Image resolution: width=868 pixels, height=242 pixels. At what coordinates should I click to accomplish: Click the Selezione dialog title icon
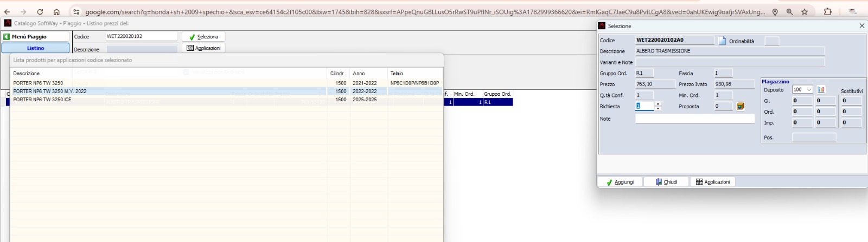[602, 25]
